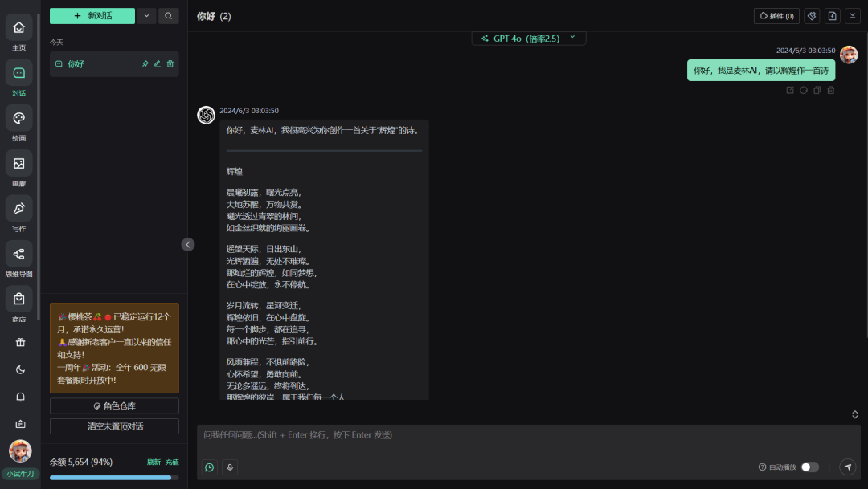Click the export chat download icon
Screen dimensions: 868x489
tap(832, 16)
